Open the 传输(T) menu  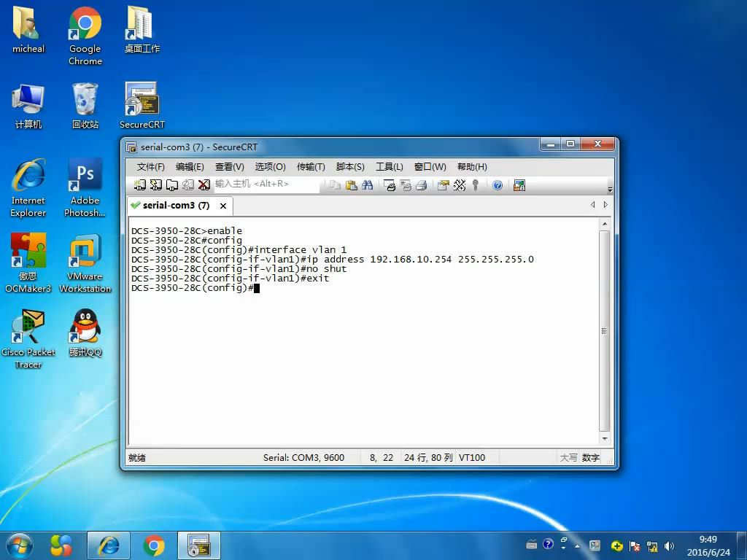pos(311,167)
